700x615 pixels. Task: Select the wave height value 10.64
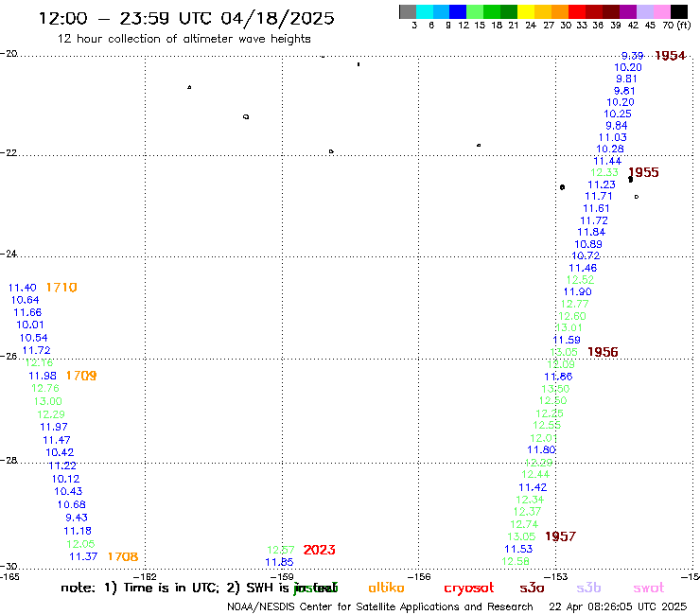click(x=25, y=300)
